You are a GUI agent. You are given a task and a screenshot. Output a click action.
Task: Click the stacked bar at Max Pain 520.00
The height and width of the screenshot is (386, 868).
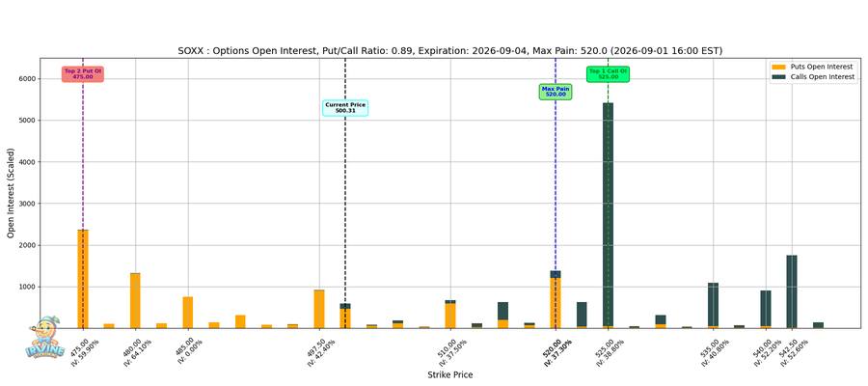click(x=556, y=299)
